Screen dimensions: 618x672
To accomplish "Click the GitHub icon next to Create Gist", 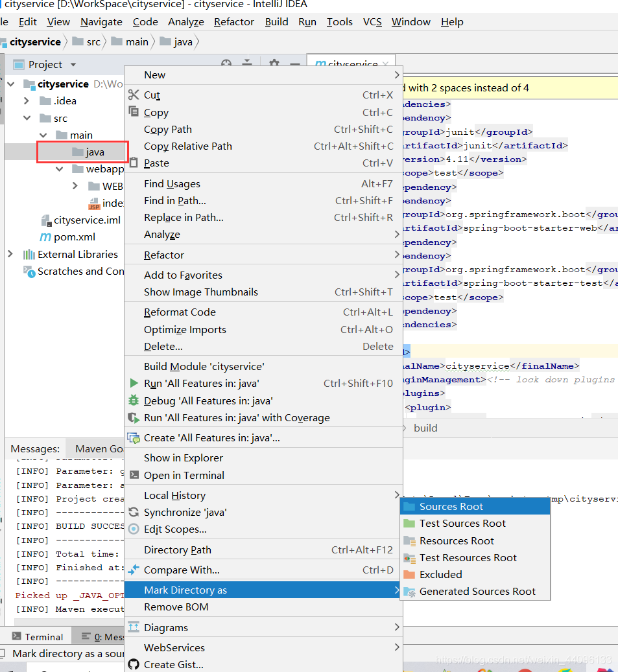I will [x=134, y=664].
